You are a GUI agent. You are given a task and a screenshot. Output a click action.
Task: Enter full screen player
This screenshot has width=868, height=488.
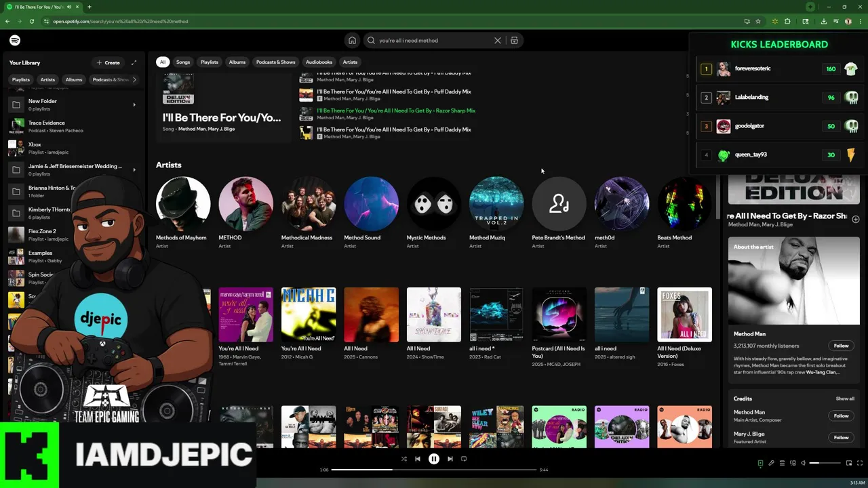(x=859, y=463)
